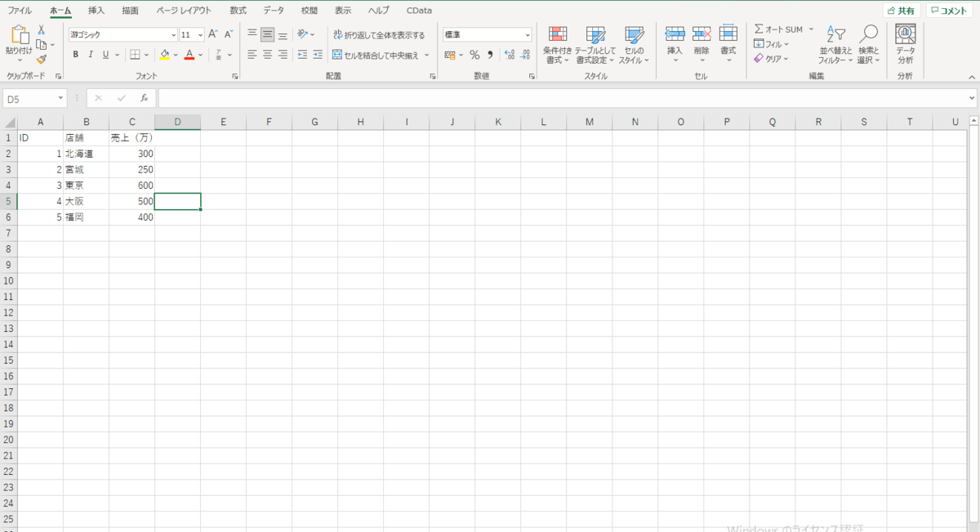Switch to the CData tab
Viewport: 980px width, 532px height.
point(419,11)
